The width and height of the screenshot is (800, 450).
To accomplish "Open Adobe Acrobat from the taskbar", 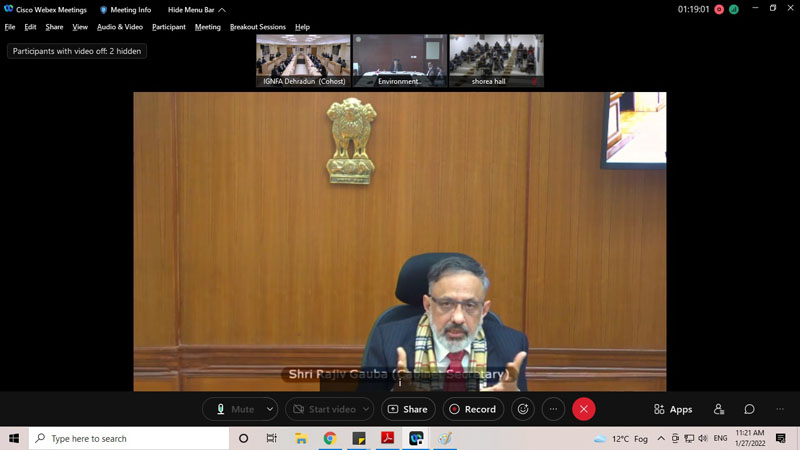I will [x=387, y=438].
